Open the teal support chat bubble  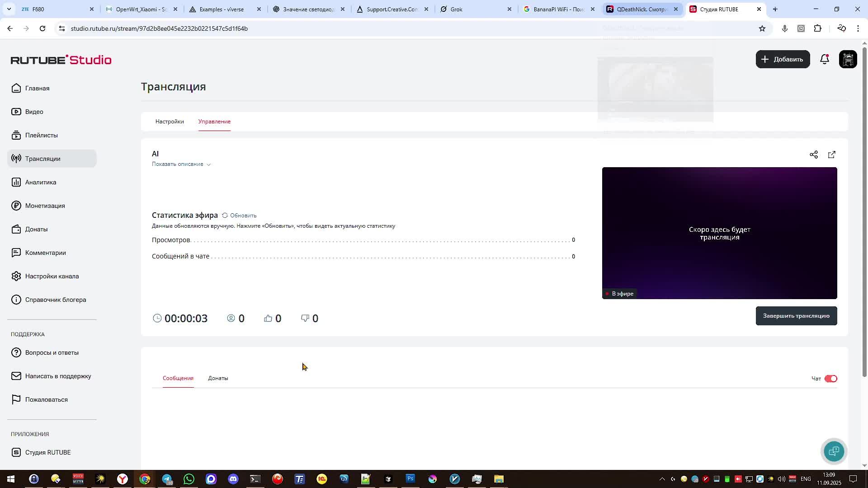[x=834, y=451]
